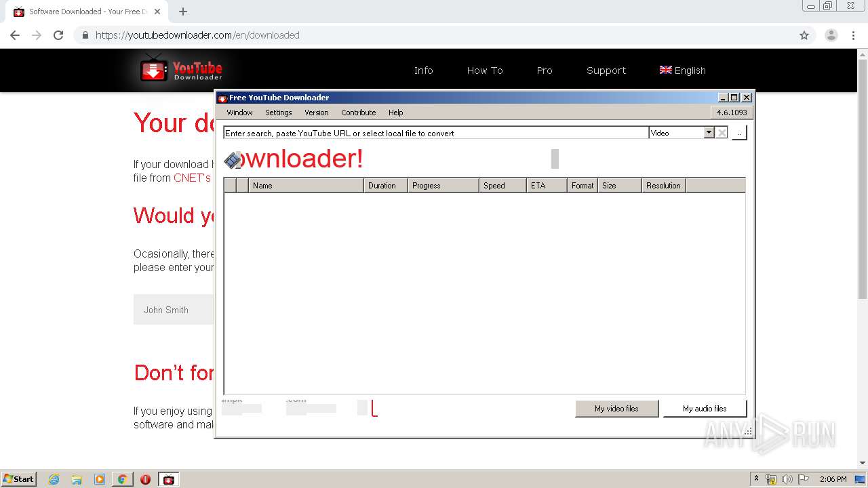
Task: Open Action Center flag icon
Action: pos(804,479)
